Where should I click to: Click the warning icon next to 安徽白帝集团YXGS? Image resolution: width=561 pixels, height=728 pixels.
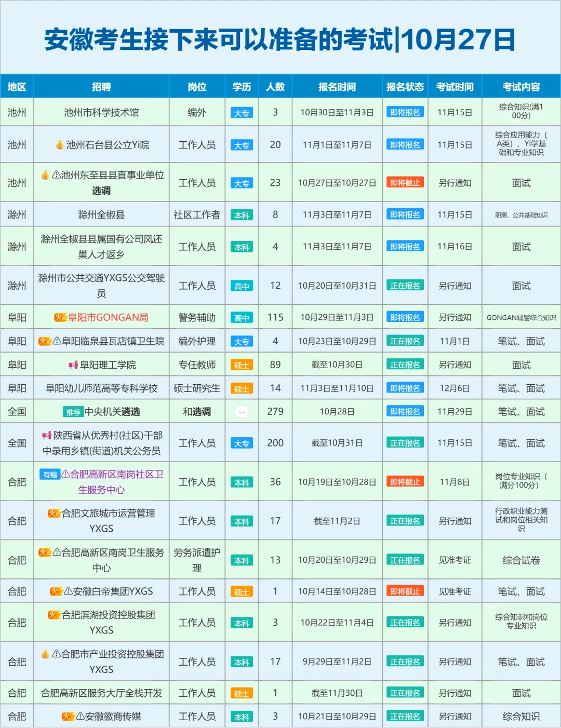(x=68, y=590)
